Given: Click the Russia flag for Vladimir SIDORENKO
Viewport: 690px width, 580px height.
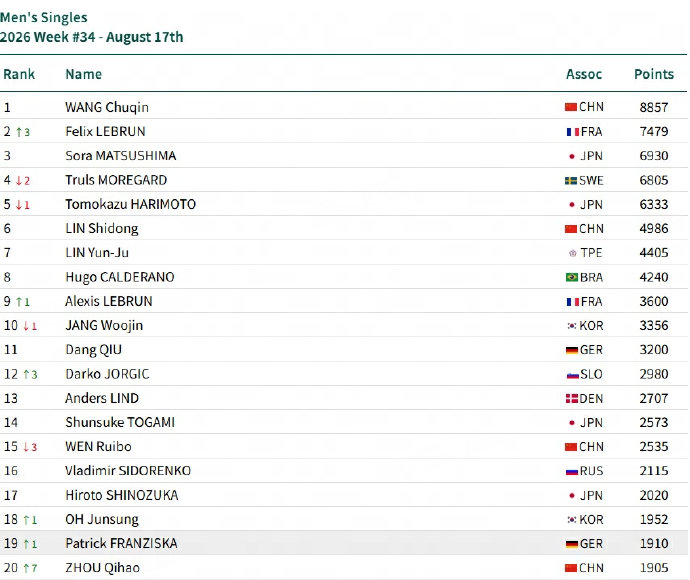Looking at the screenshot, I should coord(572,471).
